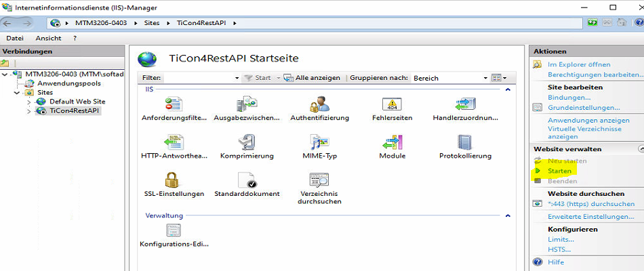
Task: Click Starten to start the website
Action: (x=559, y=171)
